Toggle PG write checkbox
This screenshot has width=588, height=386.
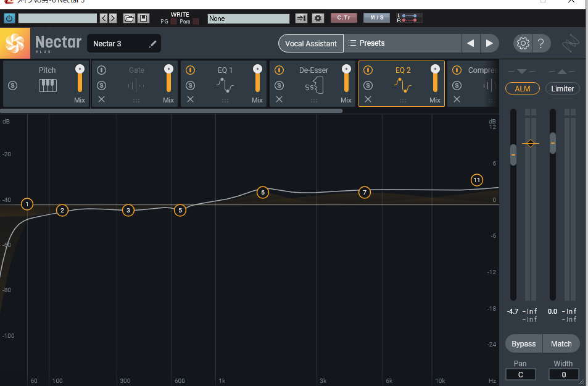pos(173,22)
